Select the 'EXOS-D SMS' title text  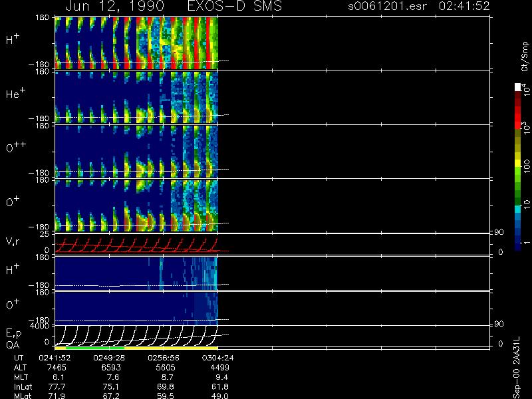[x=235, y=6]
